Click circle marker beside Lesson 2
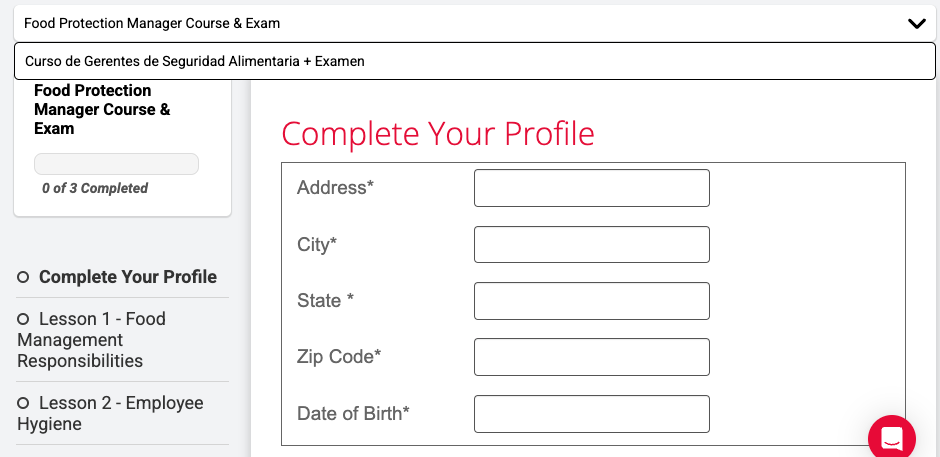Screen dimensions: 940x457 23,402
